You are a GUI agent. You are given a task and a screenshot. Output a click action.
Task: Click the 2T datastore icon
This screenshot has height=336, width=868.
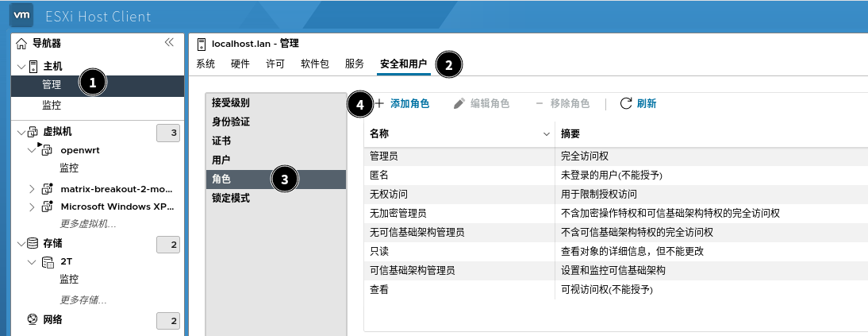[x=48, y=261]
